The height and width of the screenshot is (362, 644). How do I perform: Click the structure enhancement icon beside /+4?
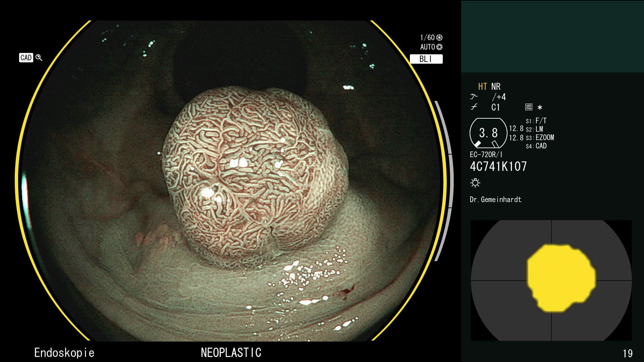click(x=474, y=97)
